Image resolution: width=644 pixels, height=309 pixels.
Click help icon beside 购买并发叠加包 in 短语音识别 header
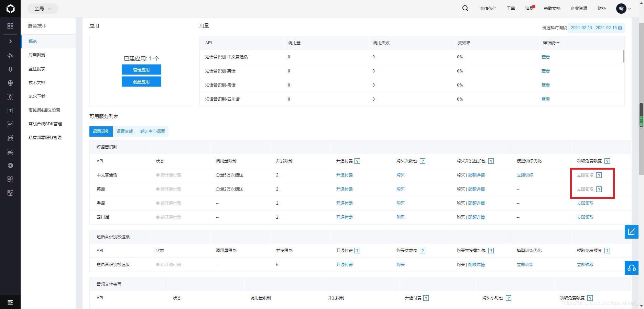point(491,161)
